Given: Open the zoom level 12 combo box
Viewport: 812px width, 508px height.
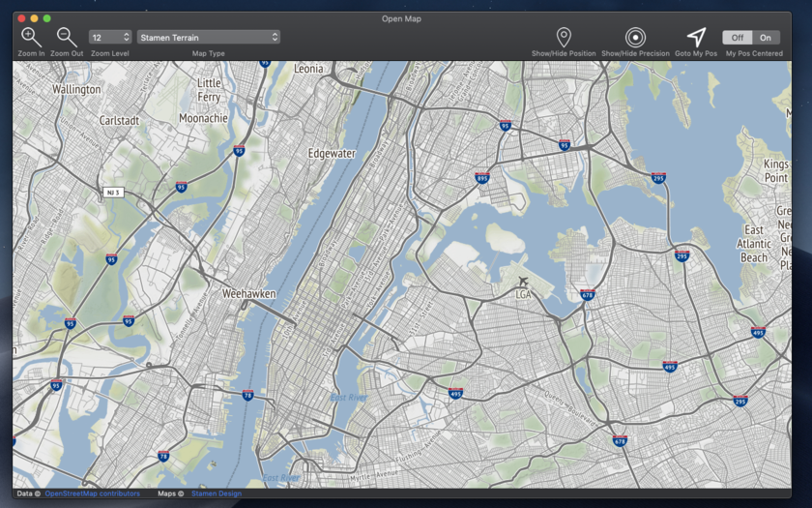Looking at the screenshot, I should coord(110,38).
